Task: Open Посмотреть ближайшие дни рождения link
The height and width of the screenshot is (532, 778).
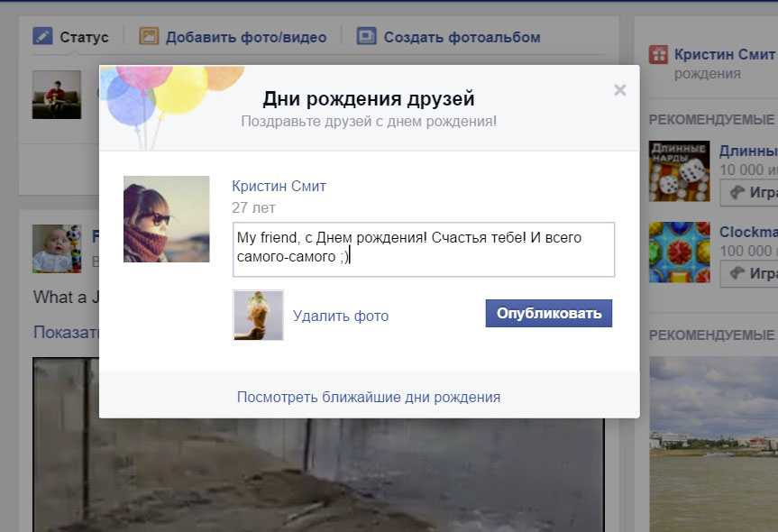Action: coord(368,397)
